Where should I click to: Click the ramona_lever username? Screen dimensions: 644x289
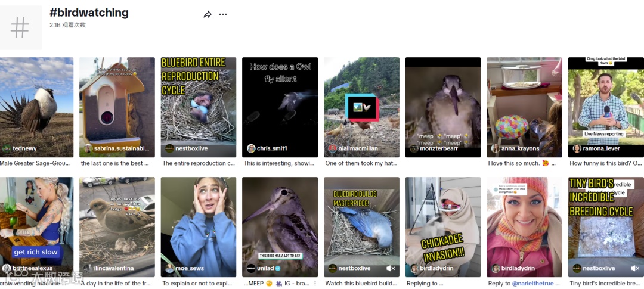pos(601,148)
